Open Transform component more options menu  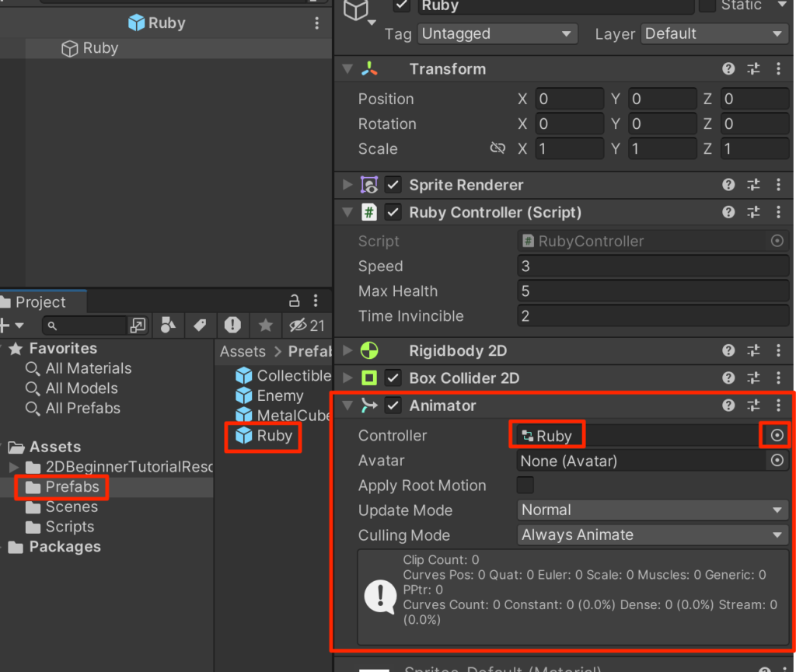tap(778, 69)
